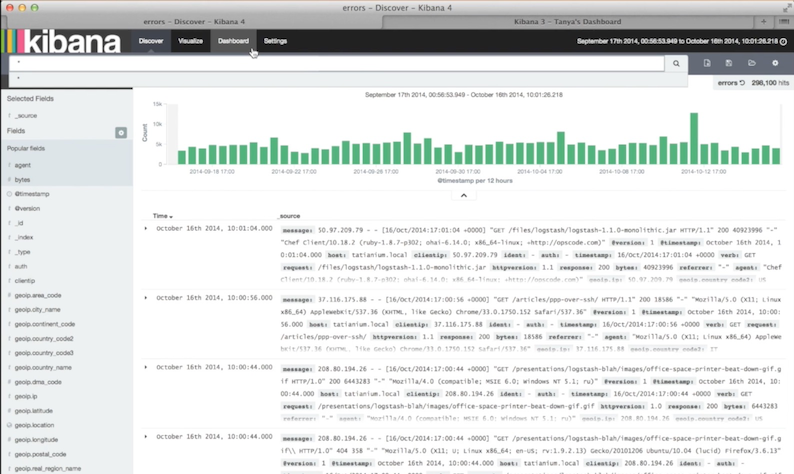
Task: Collapse the histogram with the up chevron
Action: point(463,195)
